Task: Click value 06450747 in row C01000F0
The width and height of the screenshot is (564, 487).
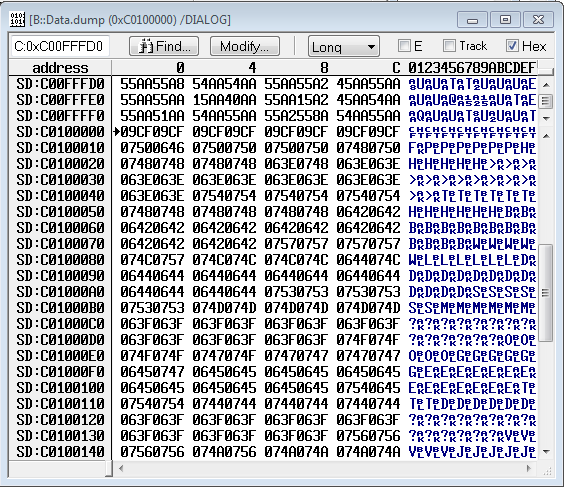Action: tap(152, 372)
